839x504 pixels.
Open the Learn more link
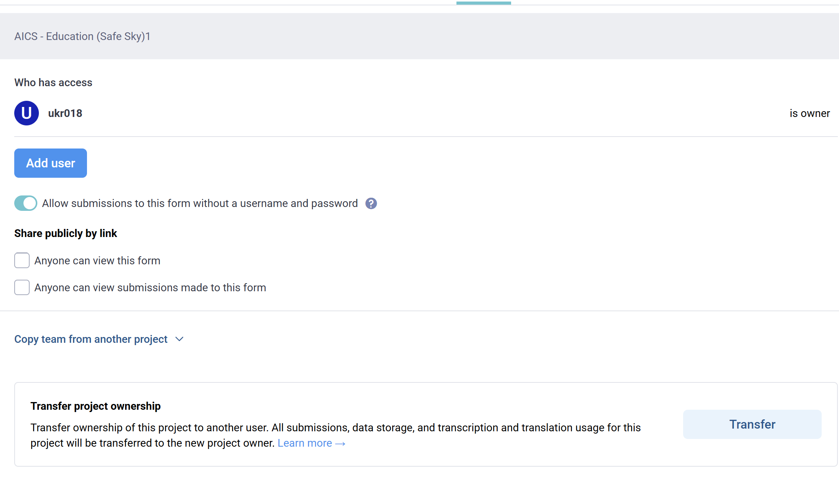[305, 443]
